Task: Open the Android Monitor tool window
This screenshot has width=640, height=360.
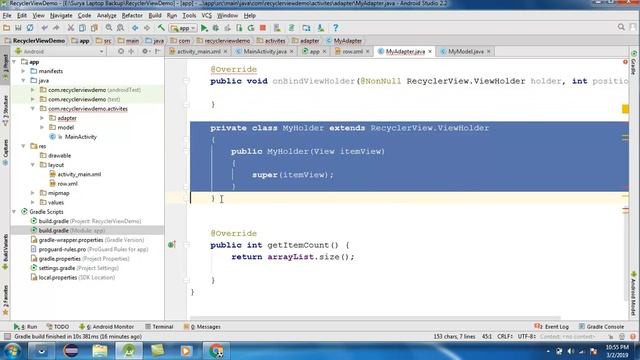Action: (x=107, y=327)
